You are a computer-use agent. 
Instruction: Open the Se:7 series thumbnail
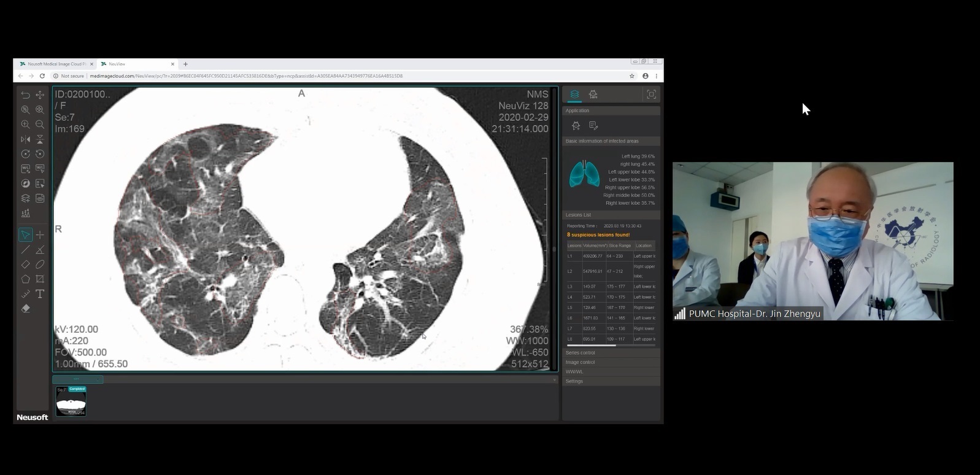pos(71,402)
